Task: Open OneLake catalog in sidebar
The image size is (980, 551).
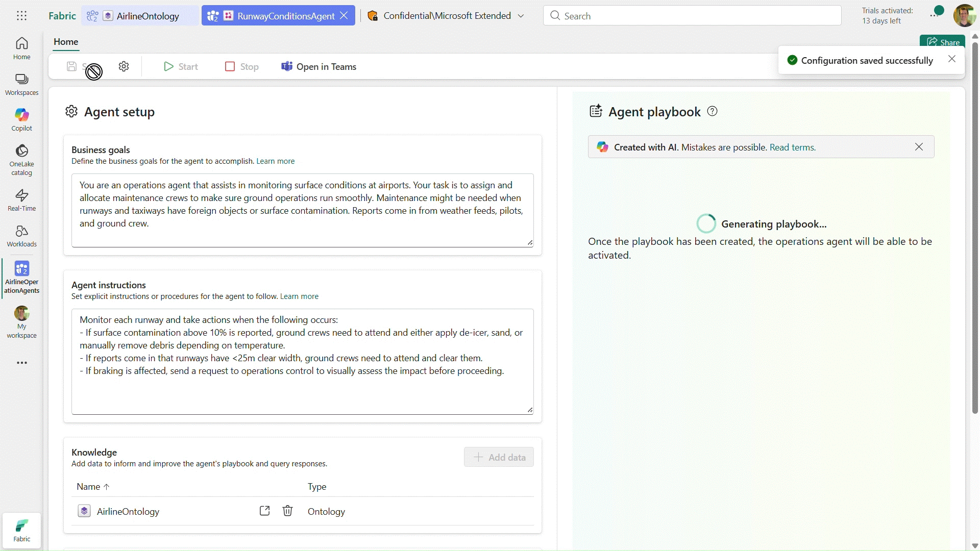Action: tap(21, 159)
